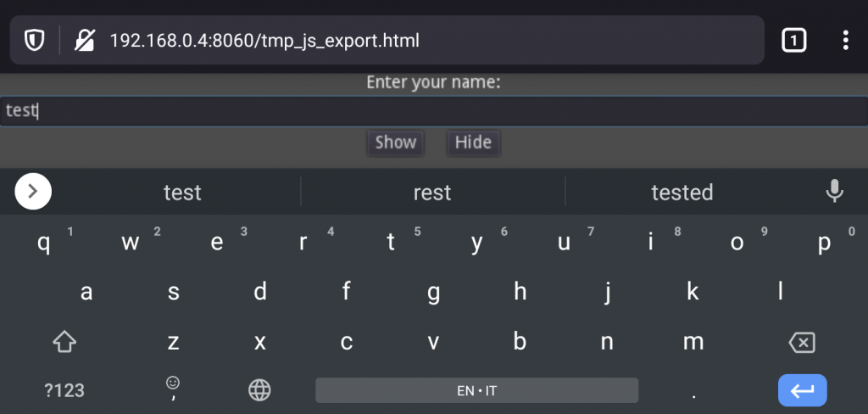Tap the URL address bar text
This screenshot has height=414, width=868.
pyautogui.click(x=264, y=40)
